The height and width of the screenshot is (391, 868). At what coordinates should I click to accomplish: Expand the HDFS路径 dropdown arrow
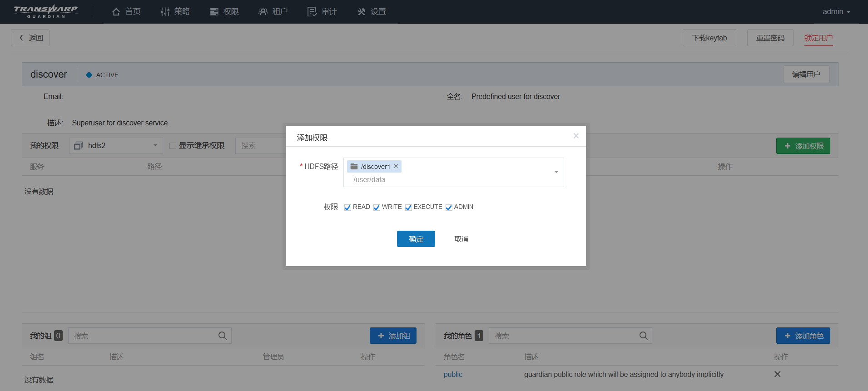[x=556, y=172]
